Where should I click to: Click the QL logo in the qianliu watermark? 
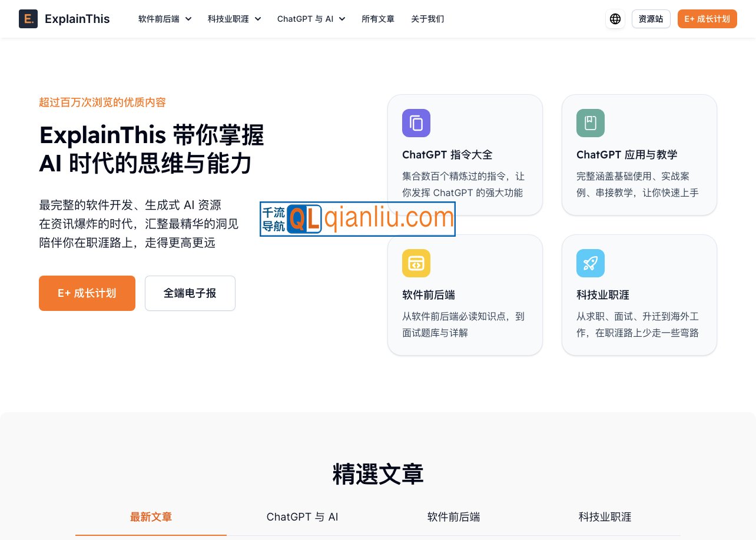(x=303, y=218)
